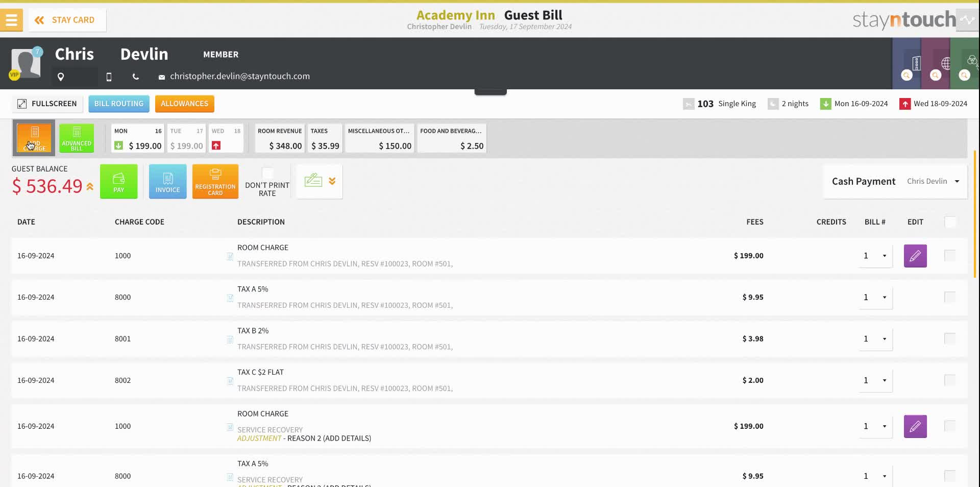Click the guest email address
Viewport: 980px width, 487px height.
[x=240, y=76]
